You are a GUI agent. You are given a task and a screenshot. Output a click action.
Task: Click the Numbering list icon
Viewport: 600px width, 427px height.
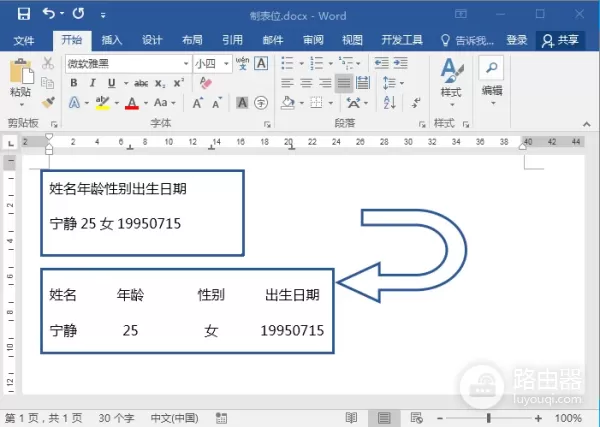[x=316, y=63]
